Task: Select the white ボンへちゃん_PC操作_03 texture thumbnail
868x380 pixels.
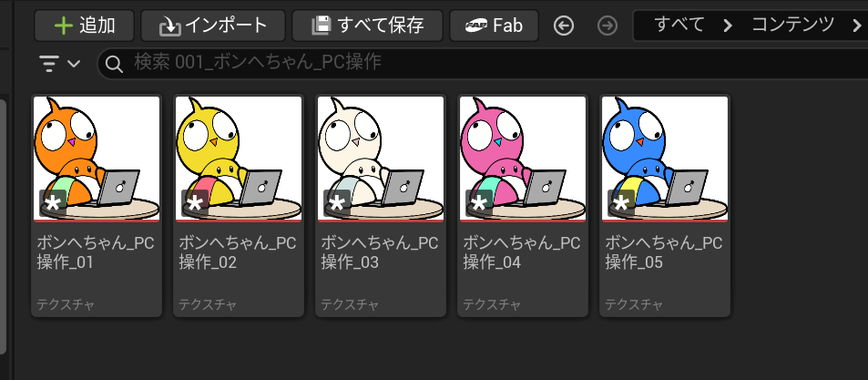Action: 381,159
